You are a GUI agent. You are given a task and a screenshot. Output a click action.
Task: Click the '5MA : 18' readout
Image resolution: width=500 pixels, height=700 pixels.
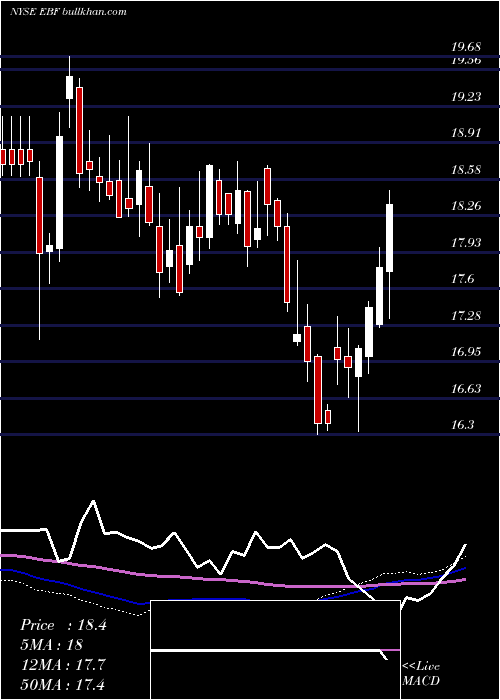[51, 645]
